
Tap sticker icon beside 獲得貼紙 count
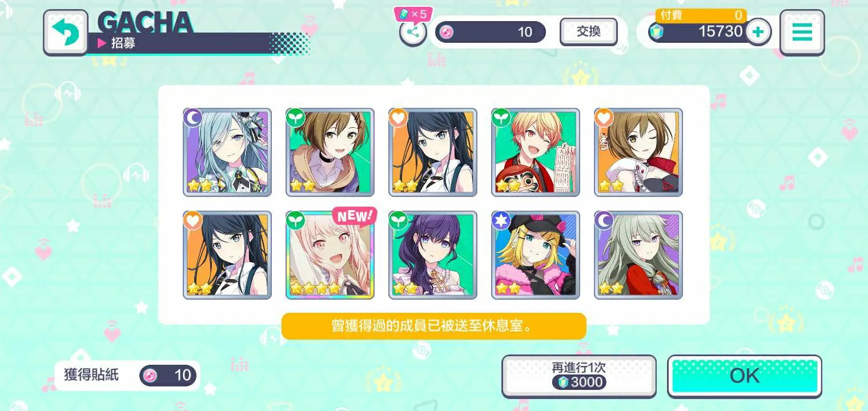click(x=150, y=375)
